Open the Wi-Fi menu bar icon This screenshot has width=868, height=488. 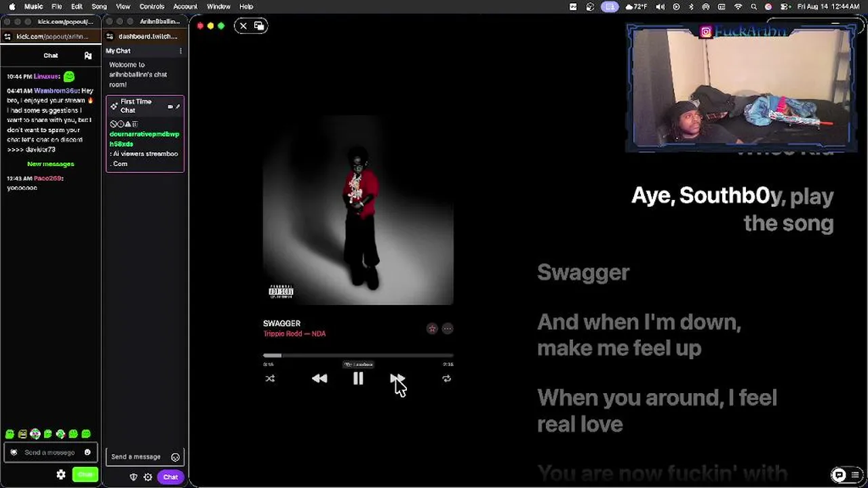pyautogui.click(x=738, y=7)
